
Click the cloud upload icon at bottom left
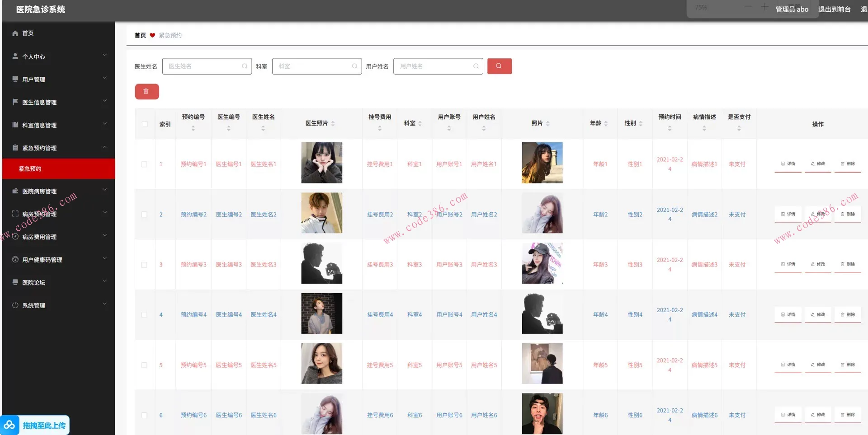click(x=9, y=425)
